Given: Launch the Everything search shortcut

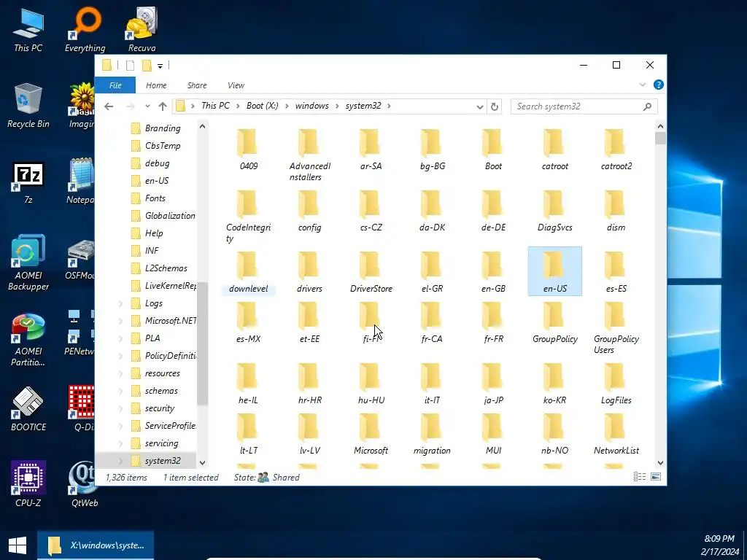Looking at the screenshot, I should click(x=85, y=29).
